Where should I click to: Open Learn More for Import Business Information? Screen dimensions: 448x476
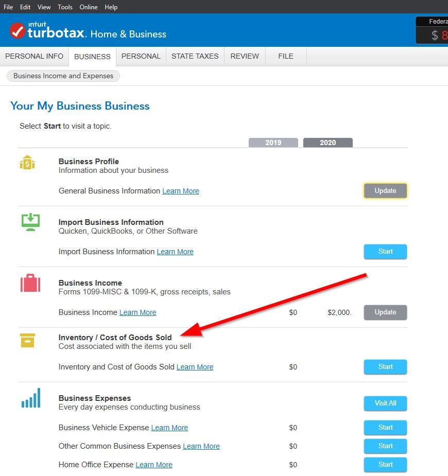click(x=175, y=252)
